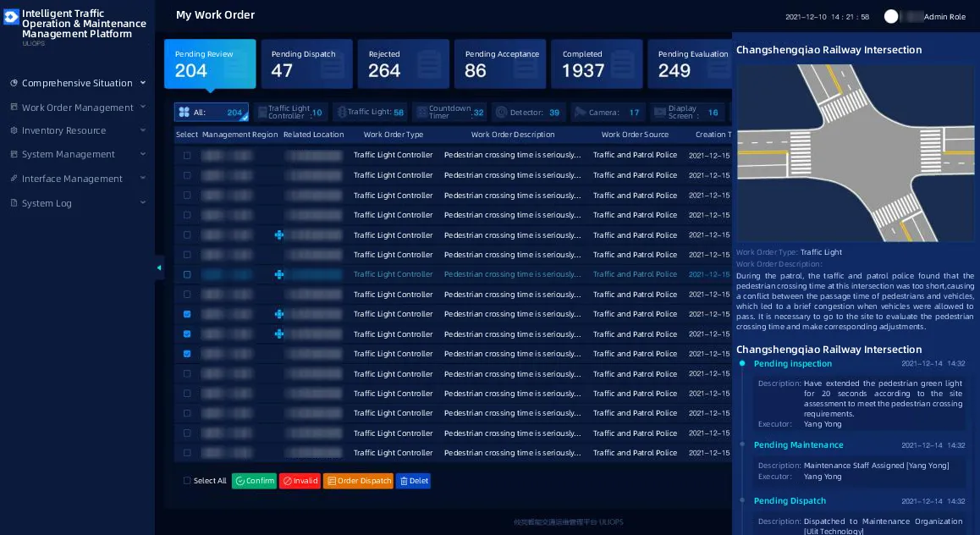Collapse the sidebar with the arrow handle

(x=159, y=267)
